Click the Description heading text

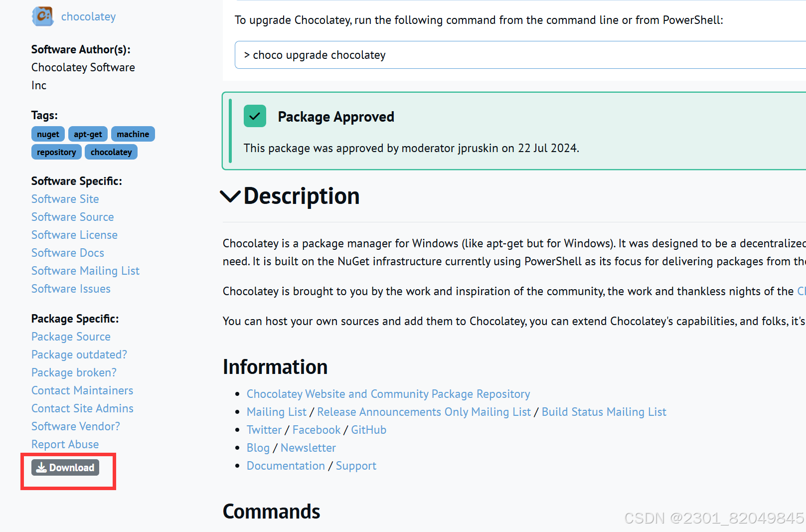(302, 196)
